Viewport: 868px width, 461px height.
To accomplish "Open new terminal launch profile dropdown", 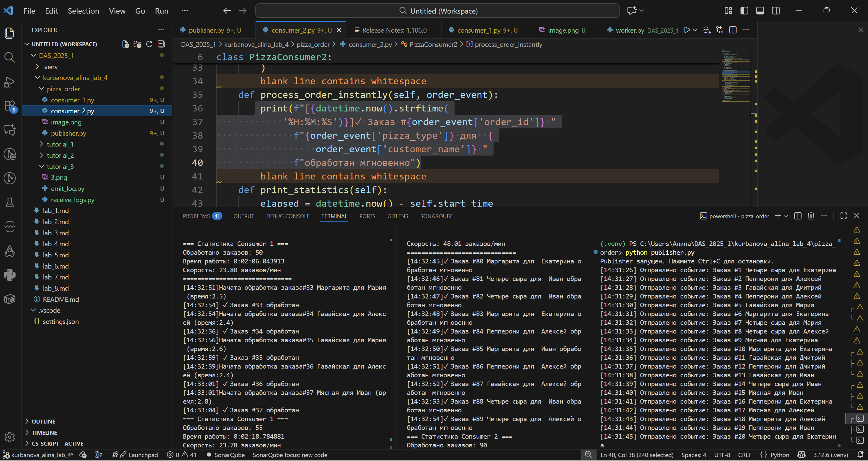I will pos(786,216).
